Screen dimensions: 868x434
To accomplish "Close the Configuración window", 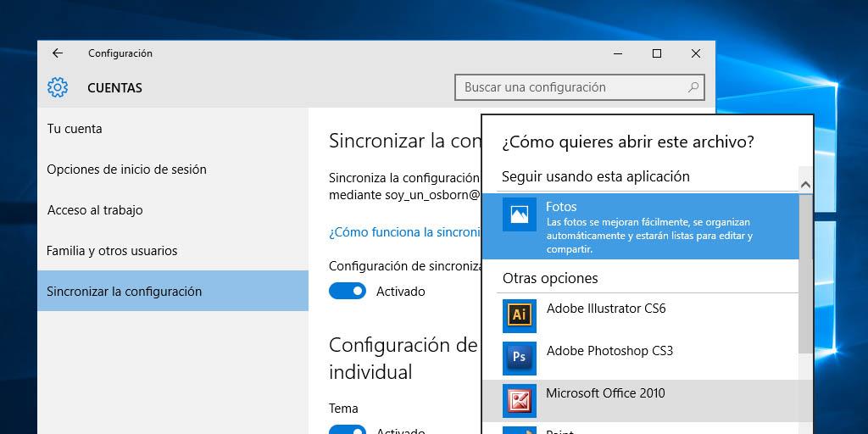I will tap(696, 53).
